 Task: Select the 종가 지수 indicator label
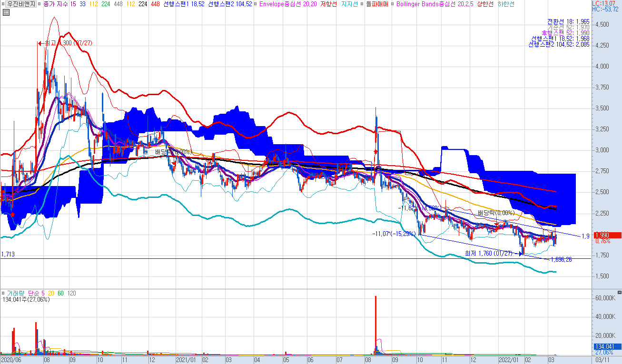coord(55,4)
